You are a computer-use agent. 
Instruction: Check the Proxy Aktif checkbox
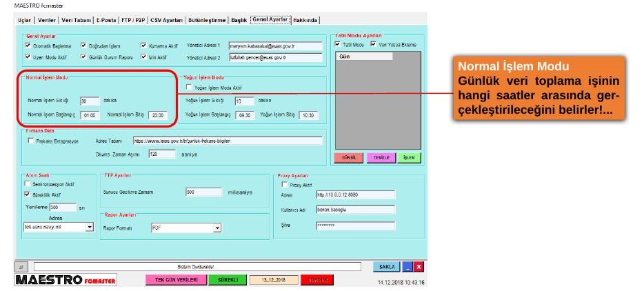pos(284,185)
